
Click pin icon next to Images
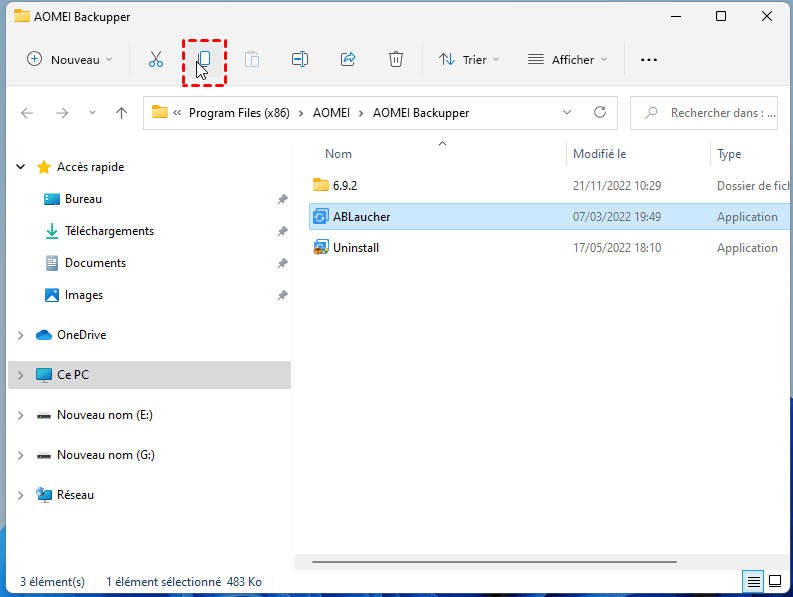pos(282,295)
